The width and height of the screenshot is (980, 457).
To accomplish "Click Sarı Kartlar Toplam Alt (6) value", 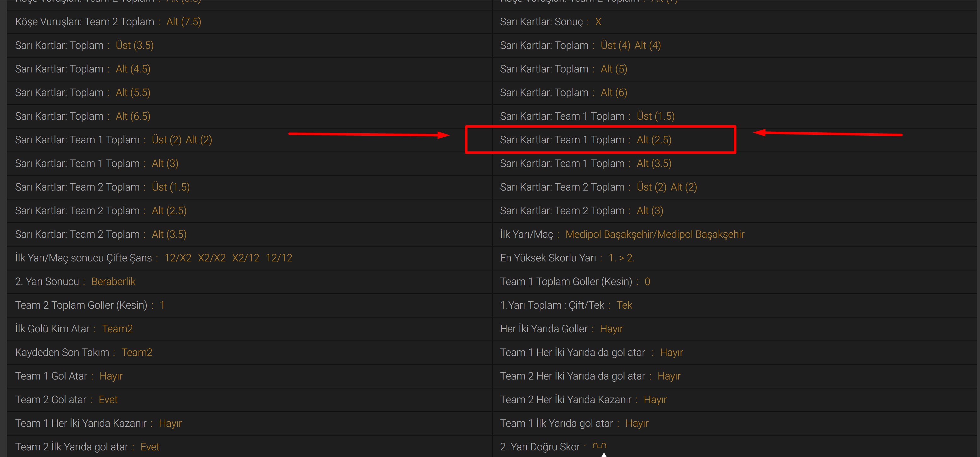I will point(614,93).
